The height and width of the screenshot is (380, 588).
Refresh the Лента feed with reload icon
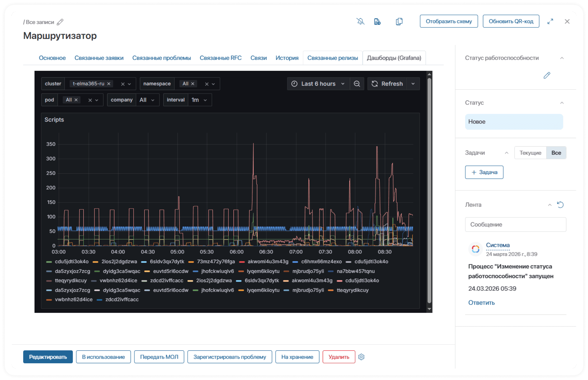tap(560, 205)
